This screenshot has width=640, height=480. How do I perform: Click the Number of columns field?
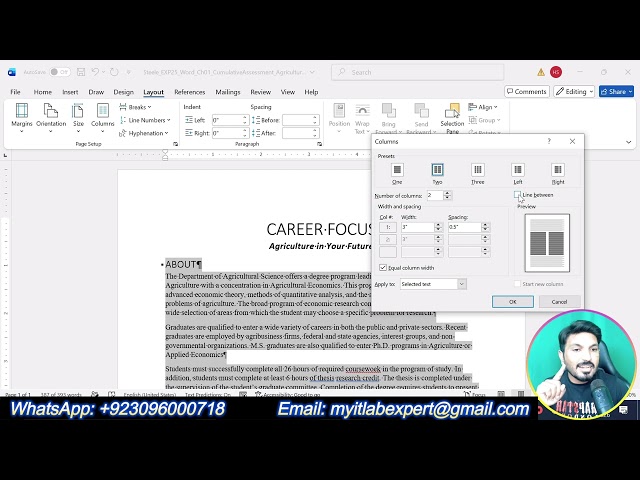pos(435,196)
